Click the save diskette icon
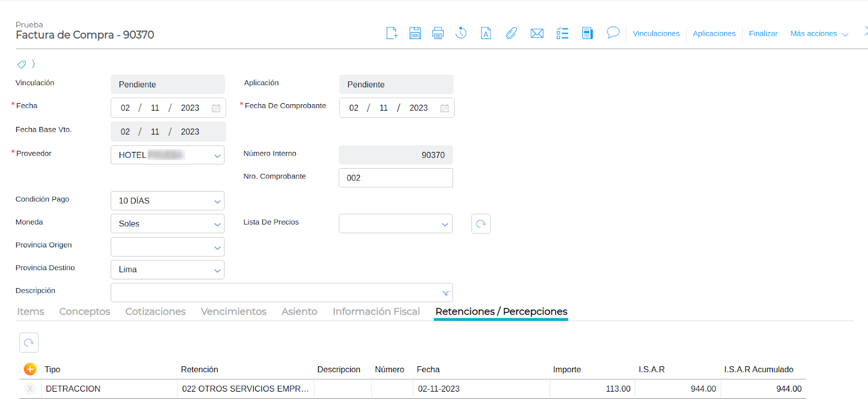Viewport: 868px width, 415px height. [x=415, y=33]
